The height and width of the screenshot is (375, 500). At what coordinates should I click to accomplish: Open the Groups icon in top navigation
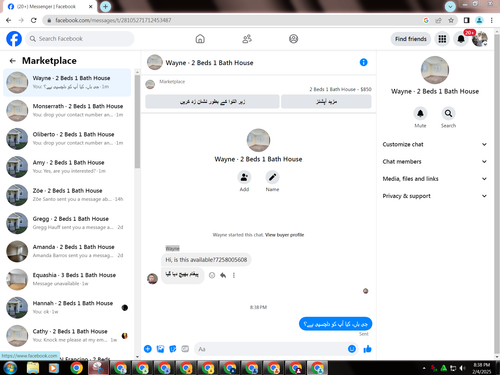[293, 39]
